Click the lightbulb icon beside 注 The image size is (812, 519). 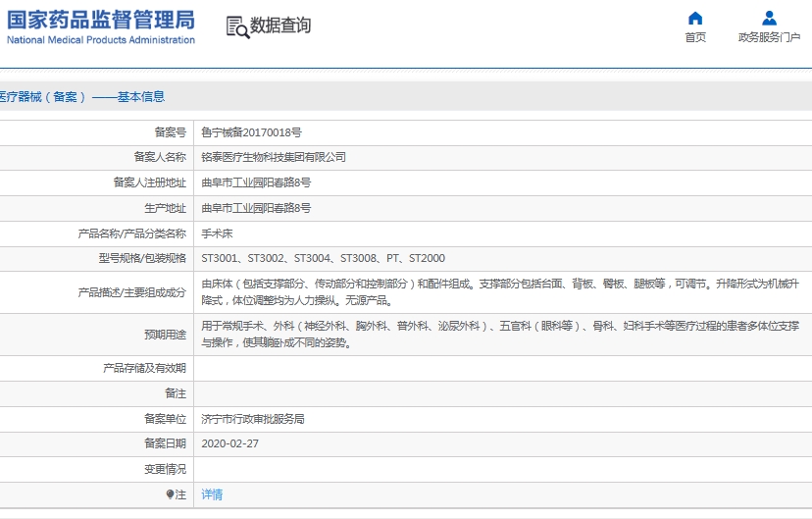(x=170, y=494)
